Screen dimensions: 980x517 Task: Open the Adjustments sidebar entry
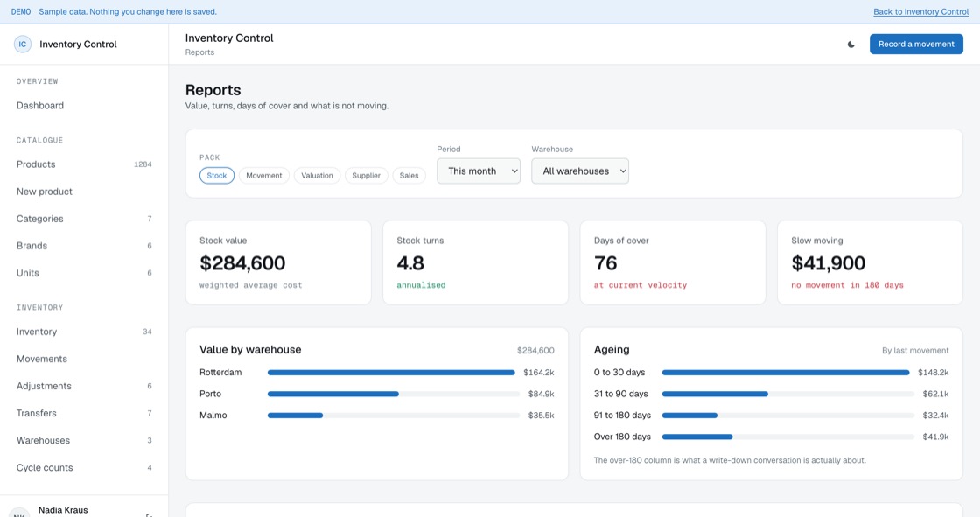(84, 387)
